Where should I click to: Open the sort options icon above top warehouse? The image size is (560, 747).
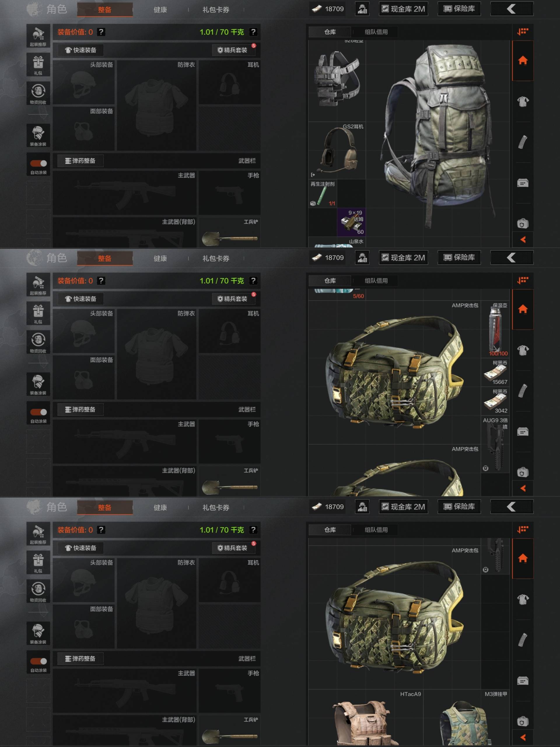[523, 32]
